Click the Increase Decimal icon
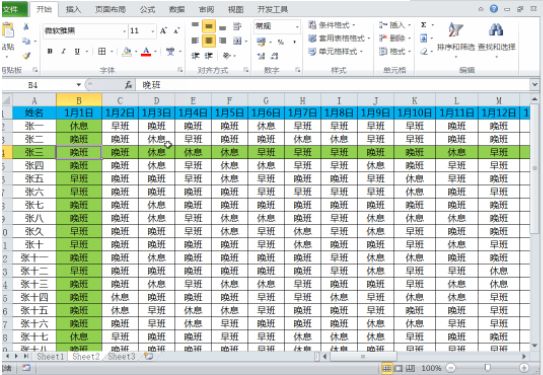Screen dimensions: 543x375 261,56
